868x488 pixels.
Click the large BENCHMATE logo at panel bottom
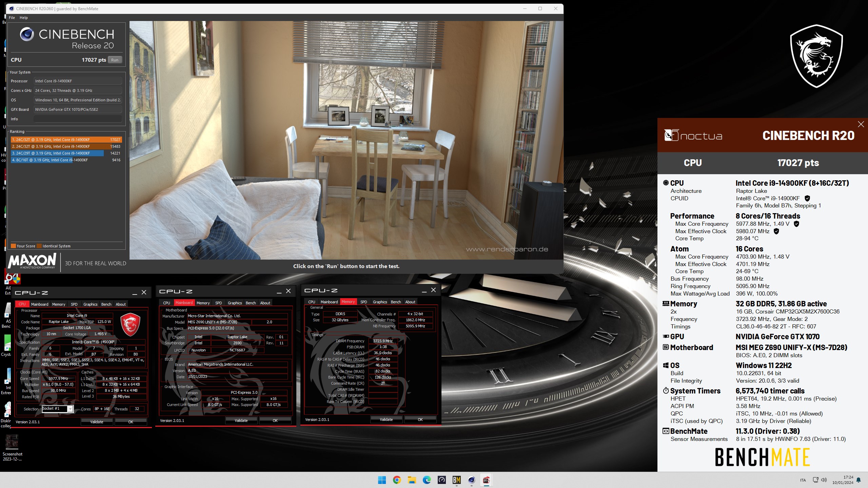pos(762,457)
